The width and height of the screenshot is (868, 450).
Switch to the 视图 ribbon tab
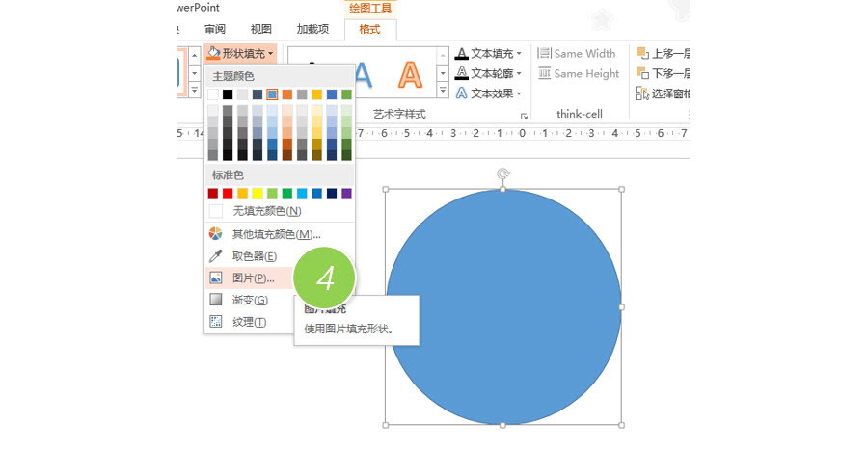(260, 29)
